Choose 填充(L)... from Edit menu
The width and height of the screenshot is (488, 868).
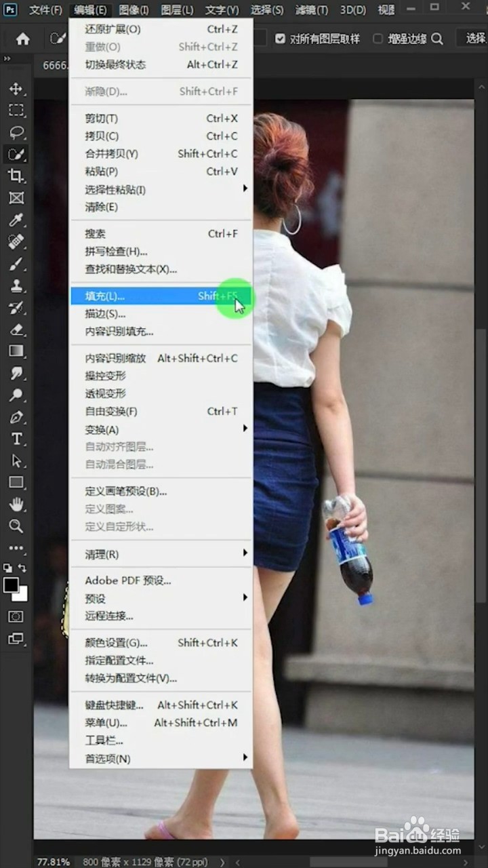161,296
